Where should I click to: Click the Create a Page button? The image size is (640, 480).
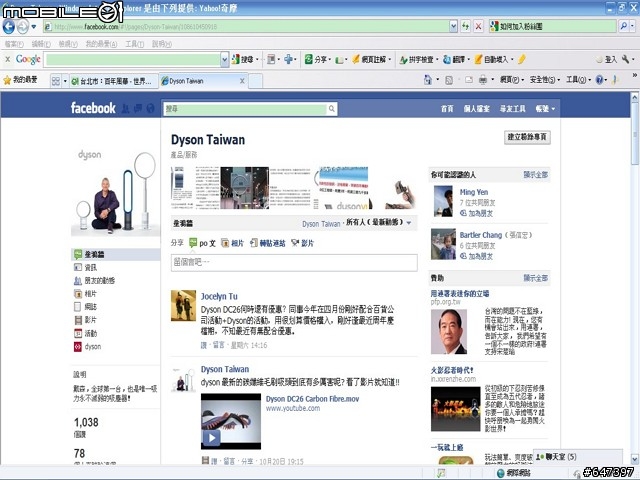pos(527,137)
